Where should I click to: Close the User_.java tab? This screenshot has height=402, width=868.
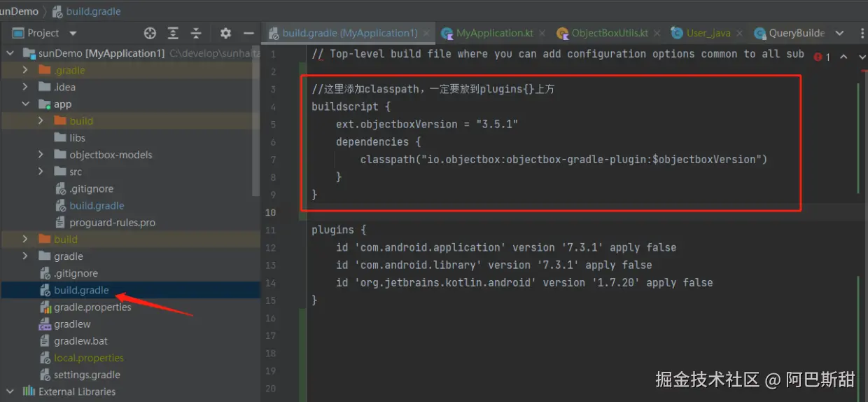(x=741, y=33)
